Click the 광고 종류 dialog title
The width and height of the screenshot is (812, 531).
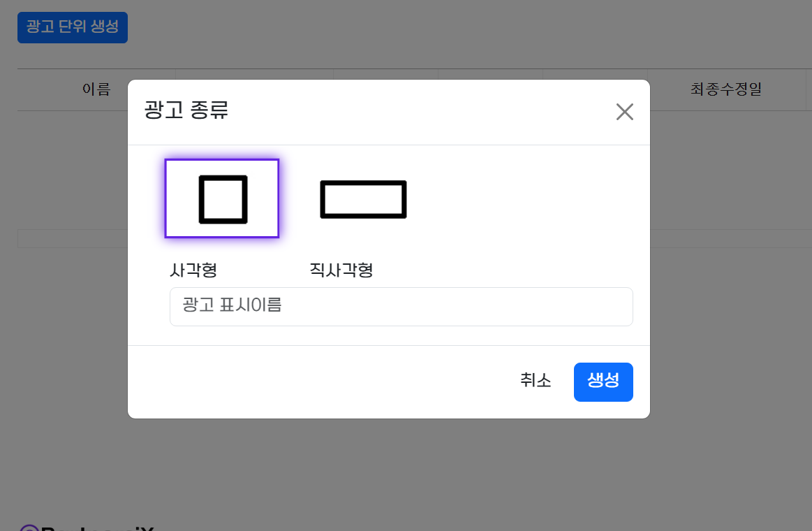[186, 110]
